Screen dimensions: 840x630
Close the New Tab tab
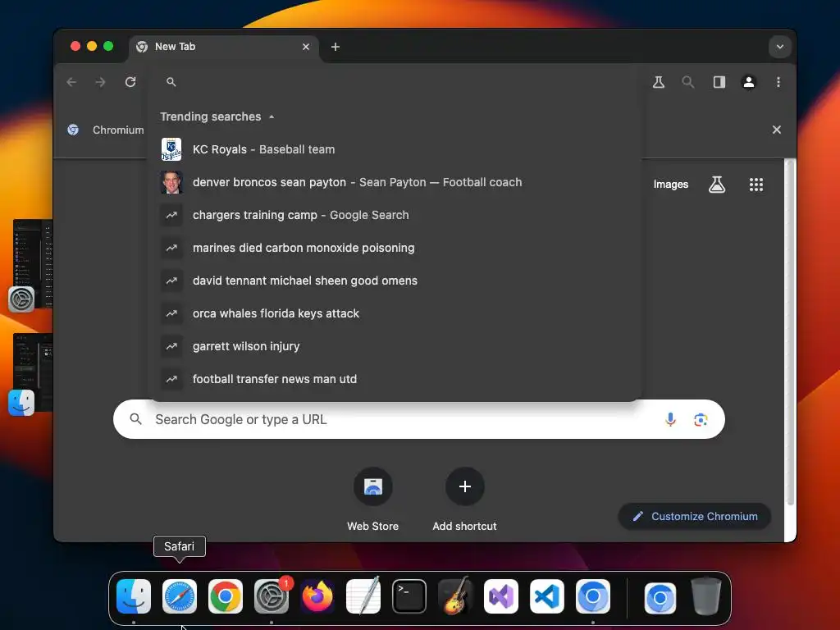(306, 47)
